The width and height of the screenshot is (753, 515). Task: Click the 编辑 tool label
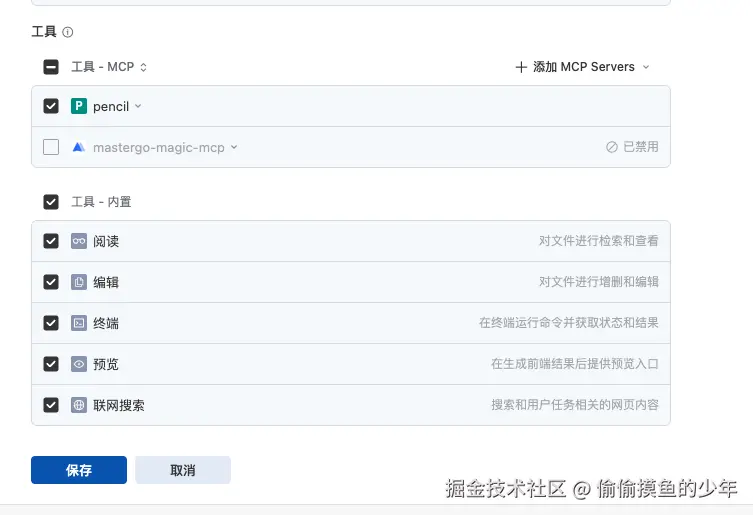tap(106, 282)
